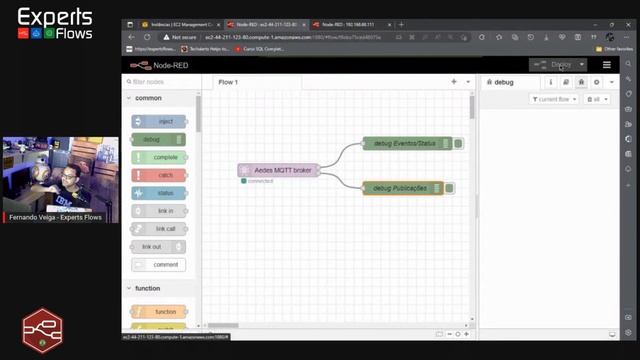The width and height of the screenshot is (640, 360).
Task: Click the browser tab actions menu icon
Action: (x=130, y=24)
